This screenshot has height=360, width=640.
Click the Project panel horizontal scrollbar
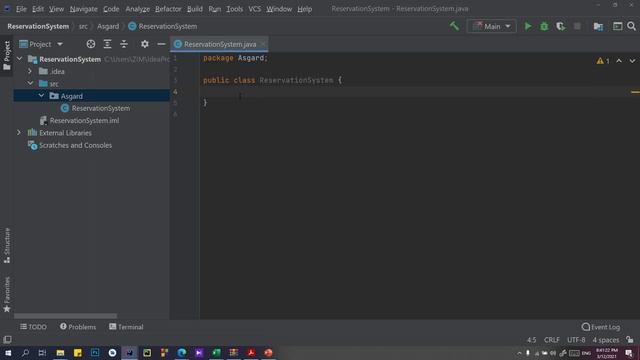(65, 316)
